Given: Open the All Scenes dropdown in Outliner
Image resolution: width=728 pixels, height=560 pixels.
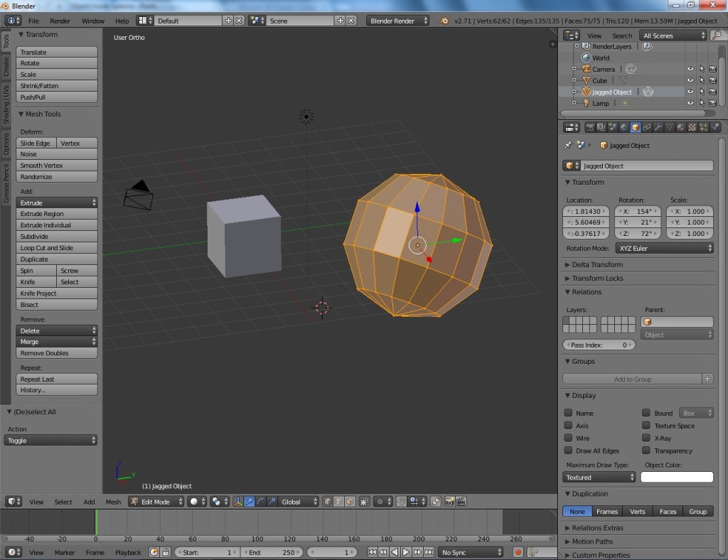Looking at the screenshot, I should point(671,35).
